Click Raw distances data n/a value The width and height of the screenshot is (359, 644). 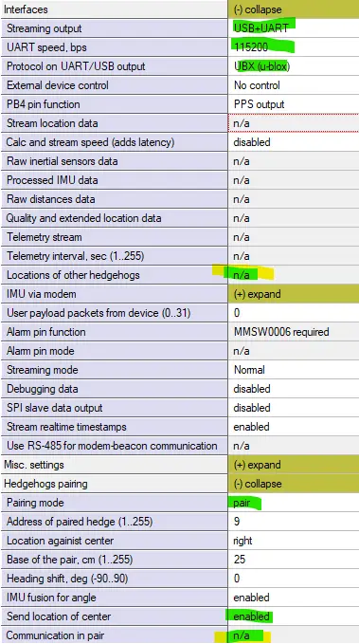(294, 199)
